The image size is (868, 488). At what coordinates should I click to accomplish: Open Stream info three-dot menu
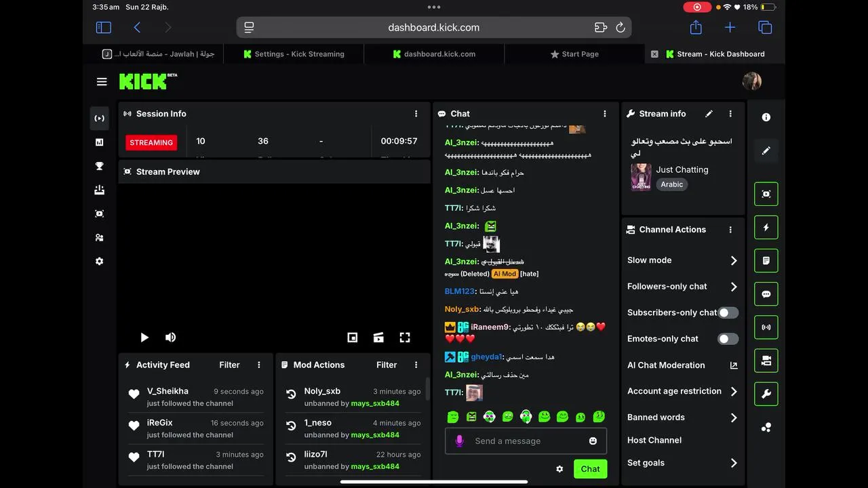[730, 114]
